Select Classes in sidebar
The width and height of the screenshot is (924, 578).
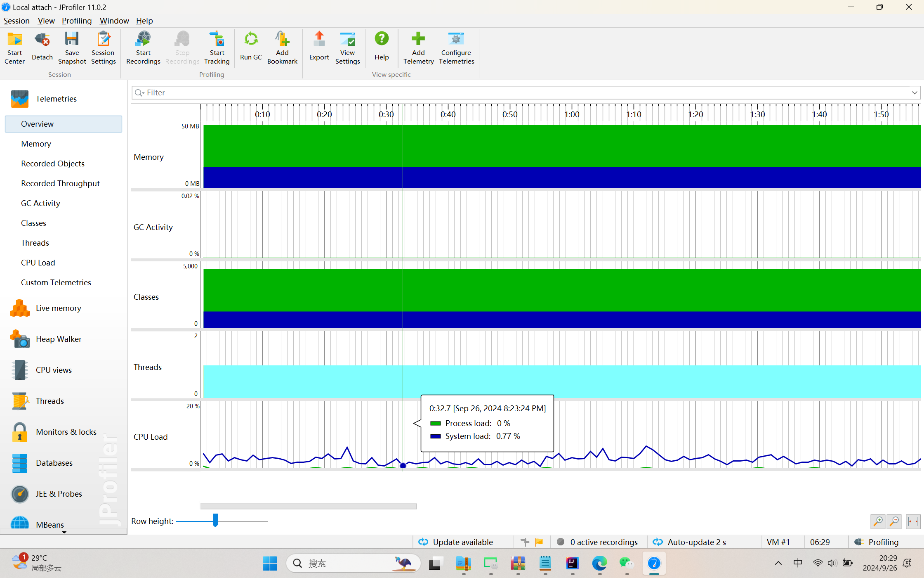click(x=33, y=223)
